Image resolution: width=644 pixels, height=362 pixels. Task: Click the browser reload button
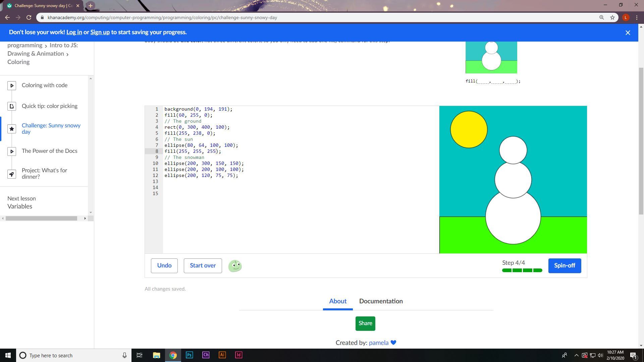(29, 17)
